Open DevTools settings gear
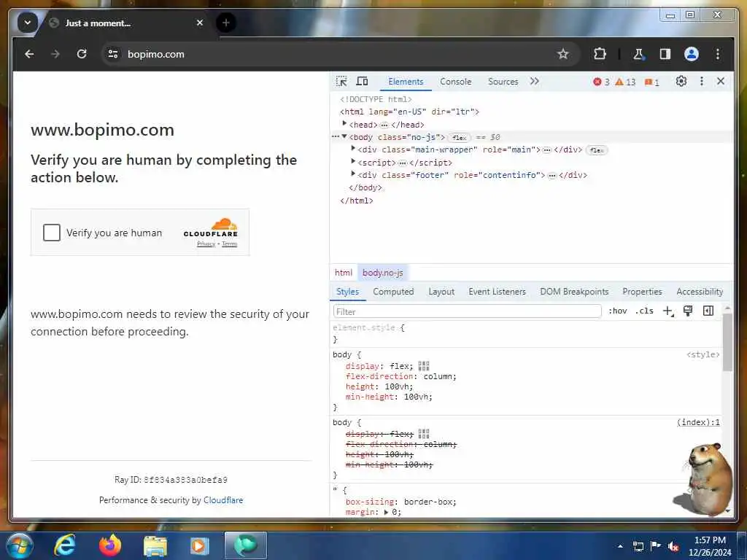The height and width of the screenshot is (560, 747). (x=681, y=82)
